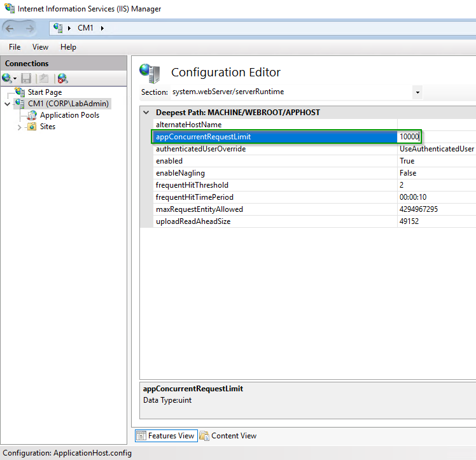Screen dimensions: 476x460
Task: Expand the Sites node
Action: click(19, 127)
